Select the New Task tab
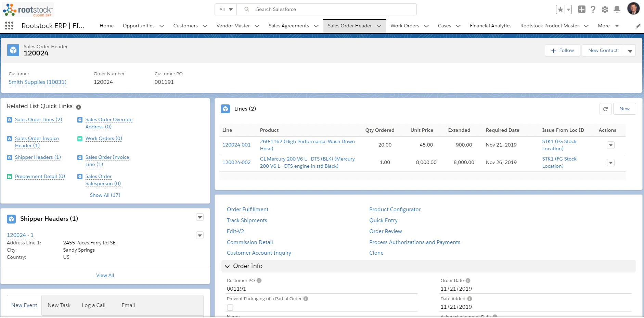The width and height of the screenshot is (644, 318). click(59, 305)
